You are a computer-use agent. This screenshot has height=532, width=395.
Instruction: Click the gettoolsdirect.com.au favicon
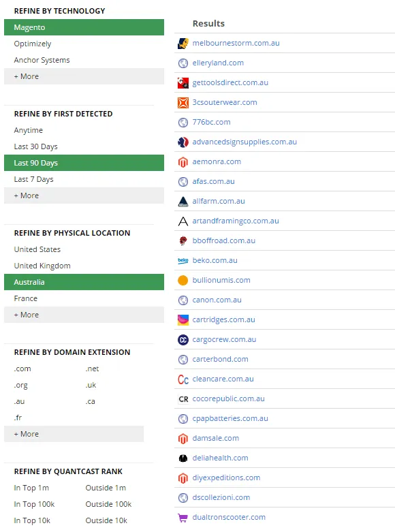183,83
